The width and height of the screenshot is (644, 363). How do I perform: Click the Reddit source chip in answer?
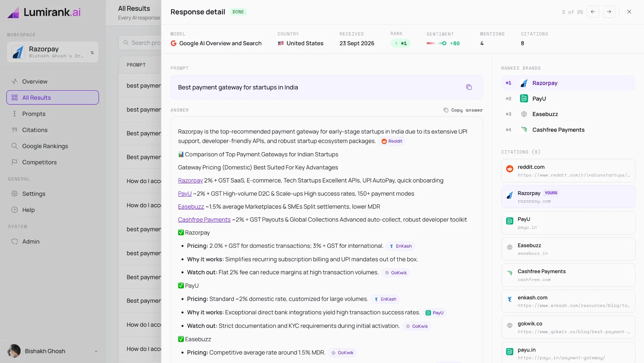pos(392,141)
